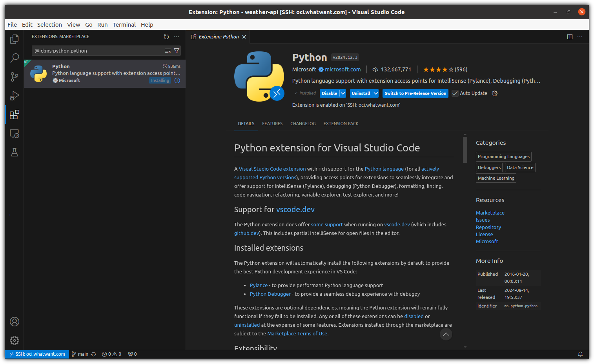Click the scroll-to-top arrow button
The height and width of the screenshot is (364, 594).
446,335
